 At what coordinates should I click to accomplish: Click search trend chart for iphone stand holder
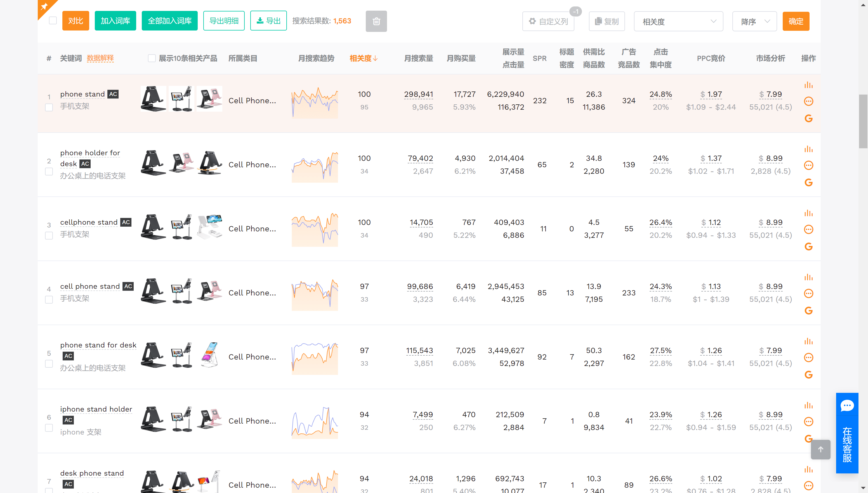(x=315, y=422)
